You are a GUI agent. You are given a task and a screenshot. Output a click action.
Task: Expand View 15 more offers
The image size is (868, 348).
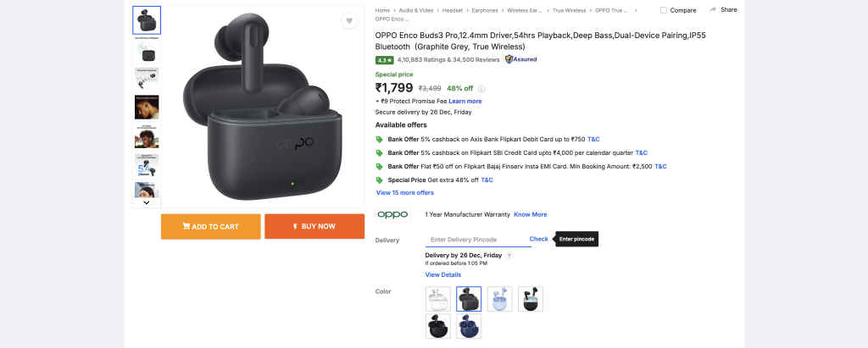pyautogui.click(x=404, y=193)
